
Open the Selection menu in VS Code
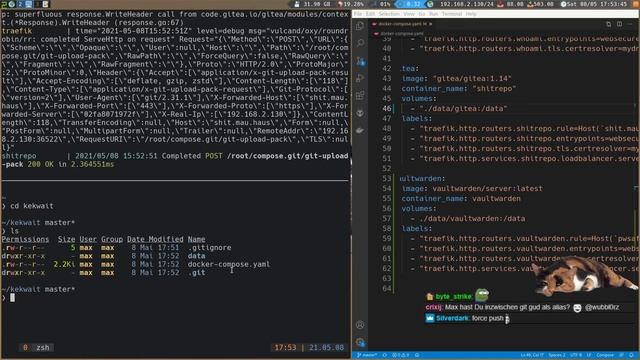389,14
